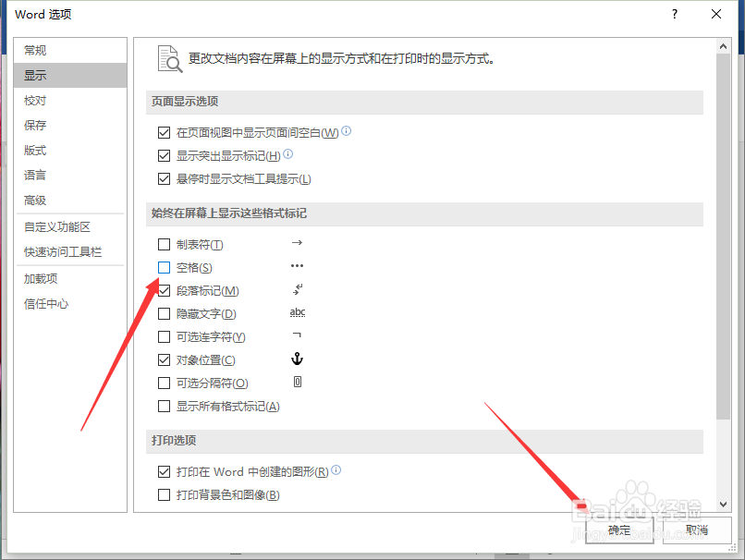Click the optional hyphen symbol icon
This screenshot has width=745, height=560.
click(297, 335)
